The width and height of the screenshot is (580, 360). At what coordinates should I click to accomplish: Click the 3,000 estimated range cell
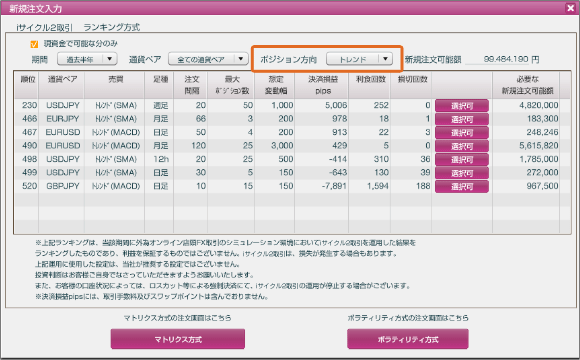282,146
